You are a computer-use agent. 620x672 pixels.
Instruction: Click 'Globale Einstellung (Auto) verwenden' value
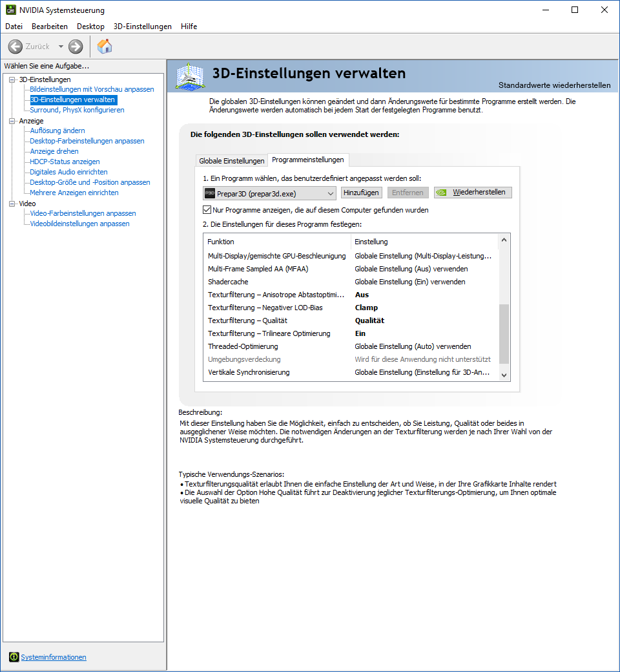pos(413,346)
